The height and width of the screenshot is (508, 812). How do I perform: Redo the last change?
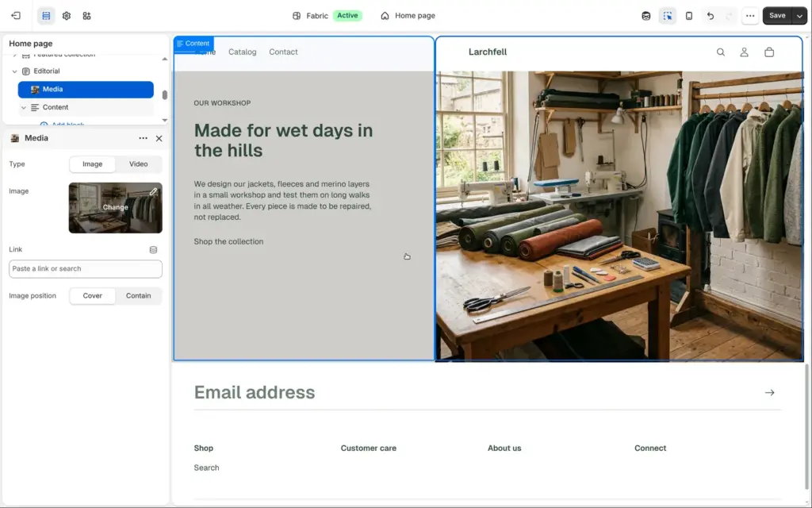pyautogui.click(x=730, y=16)
